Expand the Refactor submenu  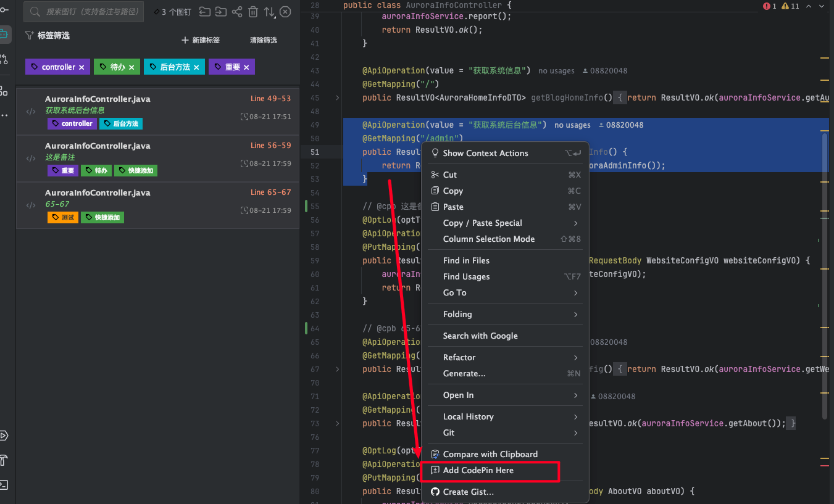click(505, 357)
